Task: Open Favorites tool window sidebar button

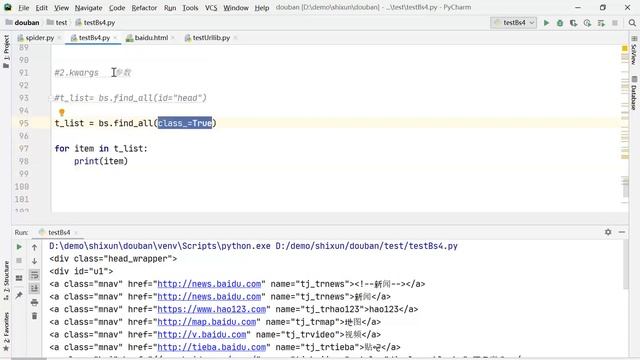Action: point(6,331)
